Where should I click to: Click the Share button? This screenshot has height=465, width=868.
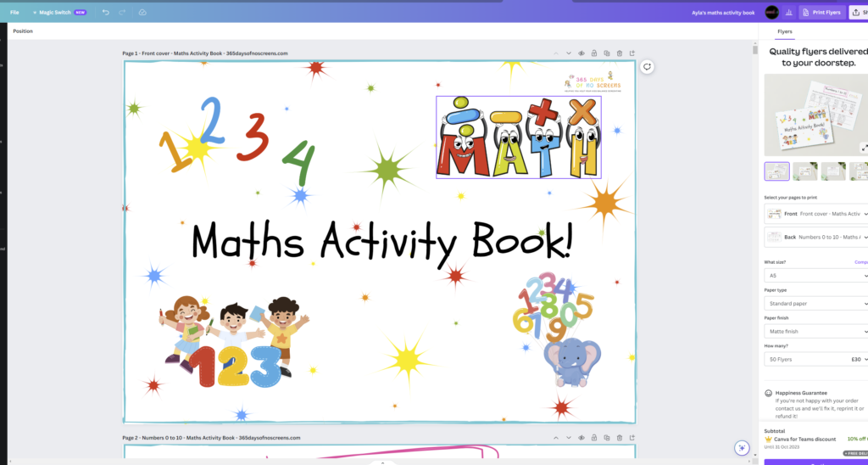(x=859, y=12)
